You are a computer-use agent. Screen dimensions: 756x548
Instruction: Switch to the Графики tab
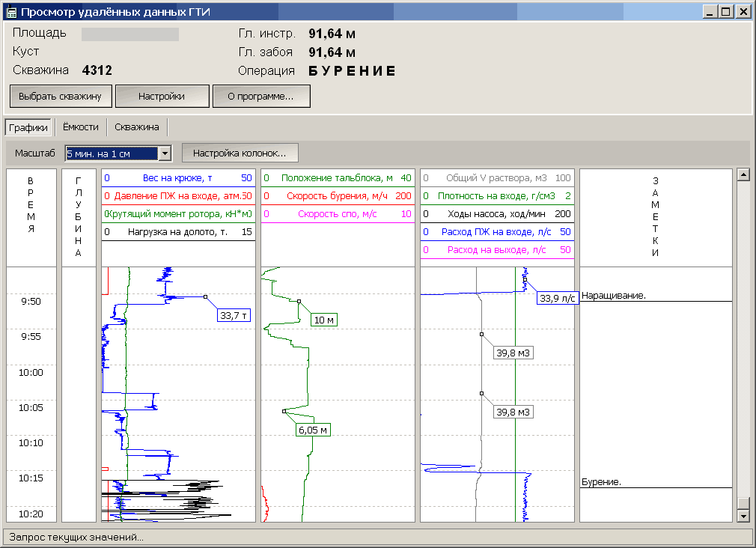click(28, 127)
